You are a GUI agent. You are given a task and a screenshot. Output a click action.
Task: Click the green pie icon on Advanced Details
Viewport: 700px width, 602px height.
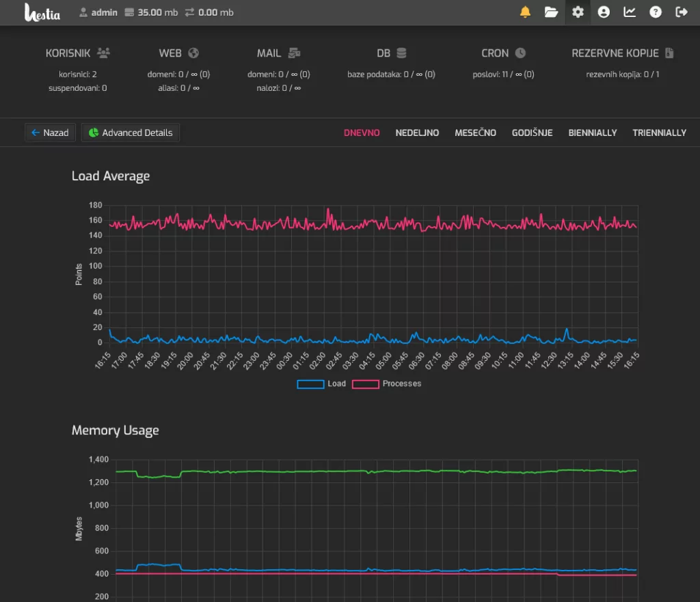tap(93, 133)
